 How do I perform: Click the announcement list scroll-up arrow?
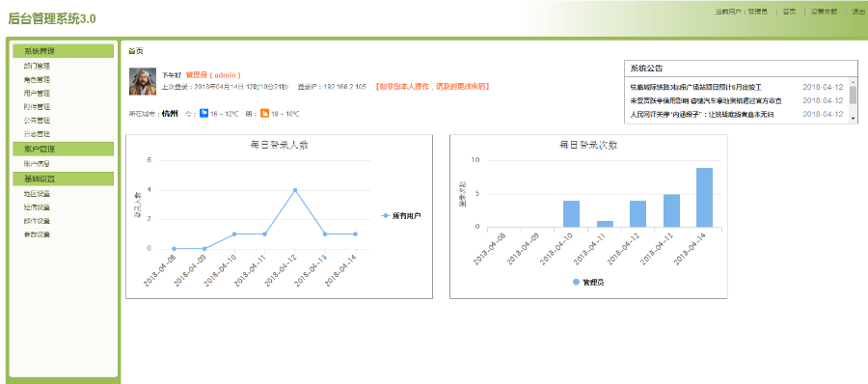pyautogui.click(x=854, y=81)
